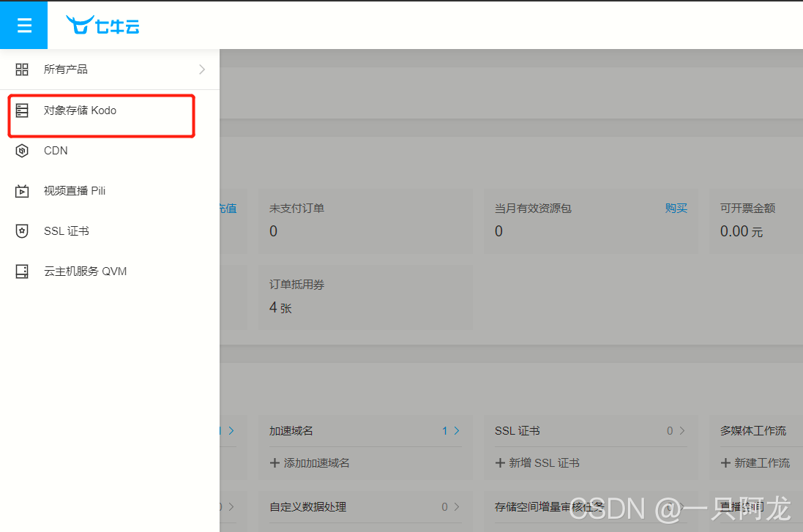Click the Qiniu Cloud logo

102,24
